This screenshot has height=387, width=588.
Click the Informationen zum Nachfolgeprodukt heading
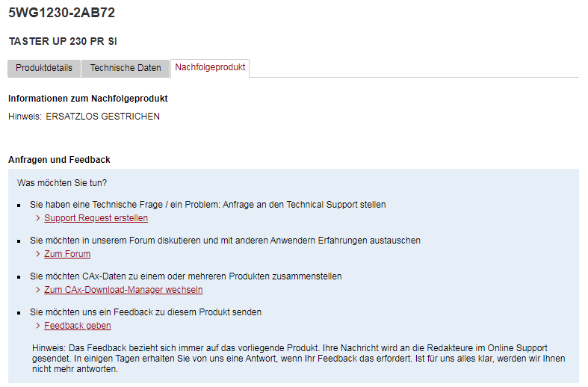coord(88,99)
